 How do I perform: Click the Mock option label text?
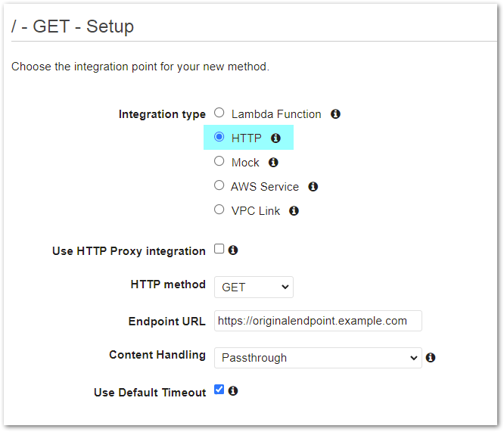point(245,163)
